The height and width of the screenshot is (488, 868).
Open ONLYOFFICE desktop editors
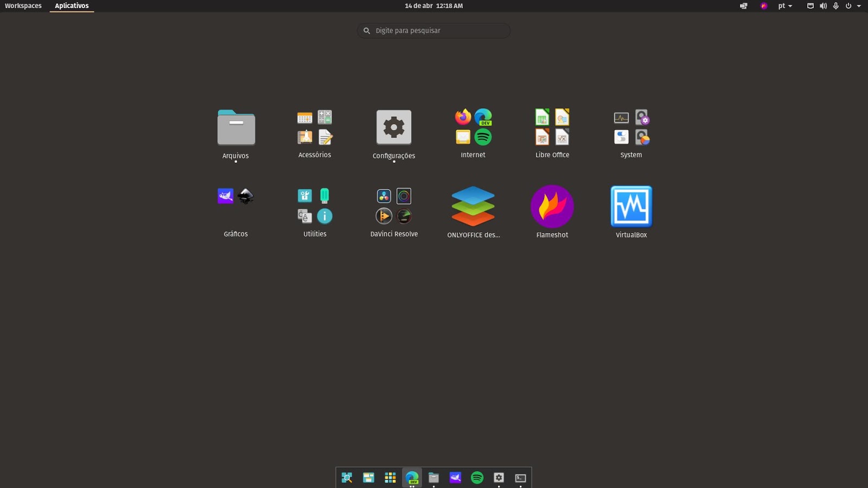(x=473, y=207)
